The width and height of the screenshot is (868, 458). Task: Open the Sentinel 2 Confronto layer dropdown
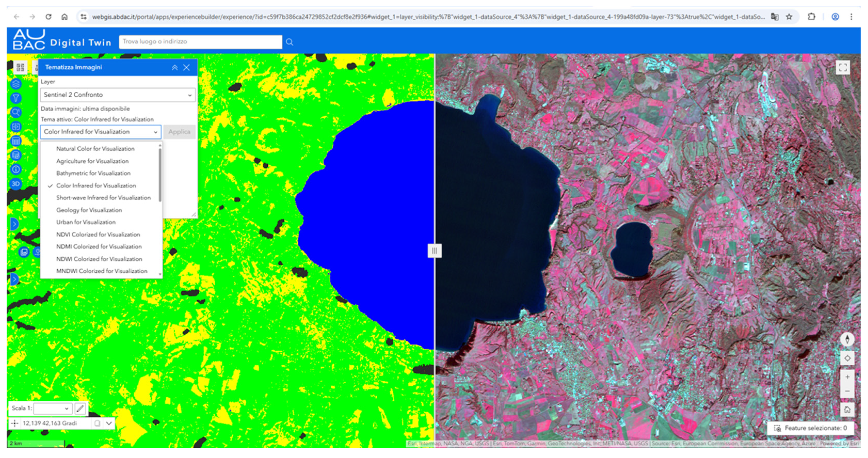coord(118,95)
